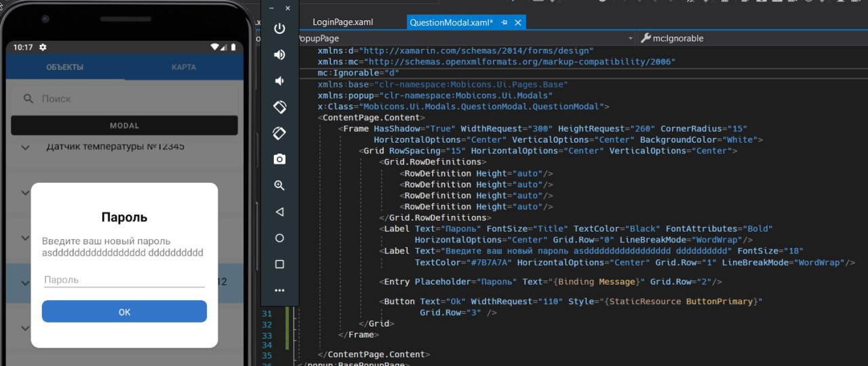
Task: Raise emulator volume with volume up icon
Action: click(x=279, y=55)
